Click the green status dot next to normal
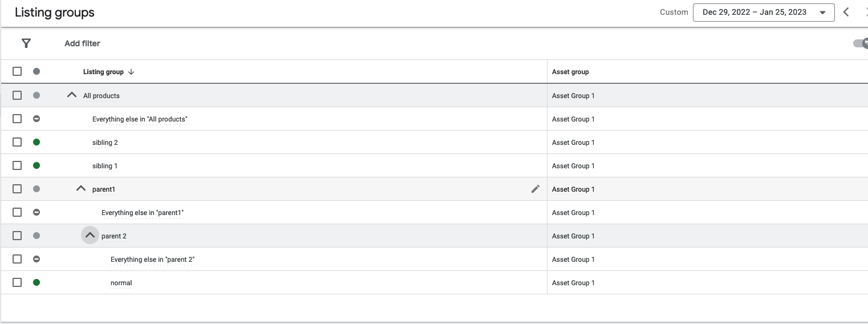 [x=36, y=282]
